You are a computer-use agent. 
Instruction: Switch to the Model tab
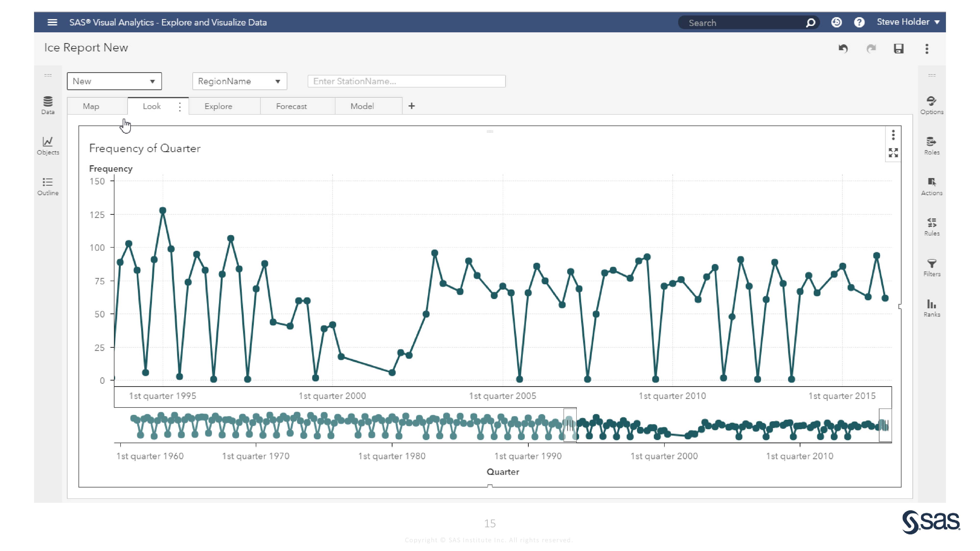[362, 106]
